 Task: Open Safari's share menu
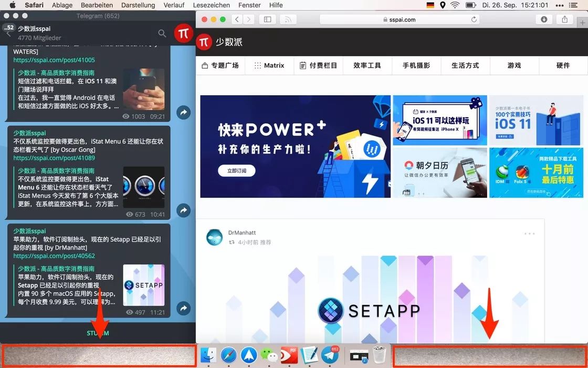coord(565,19)
